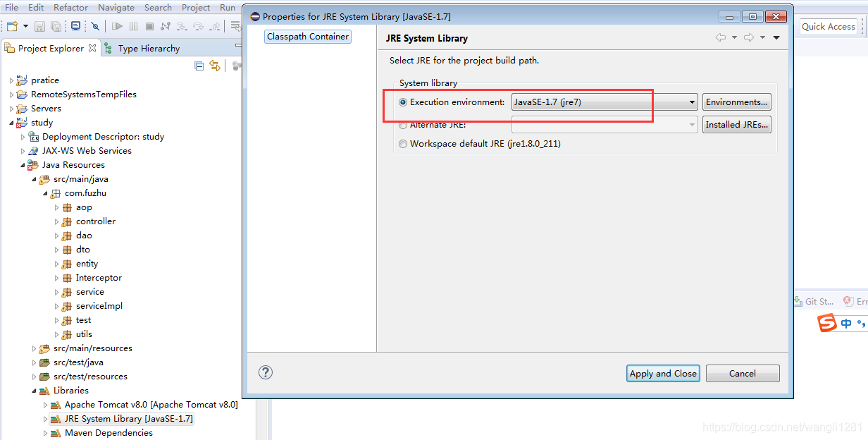The width and height of the screenshot is (868, 440).
Task: Open the Edit menu
Action: pyautogui.click(x=36, y=7)
